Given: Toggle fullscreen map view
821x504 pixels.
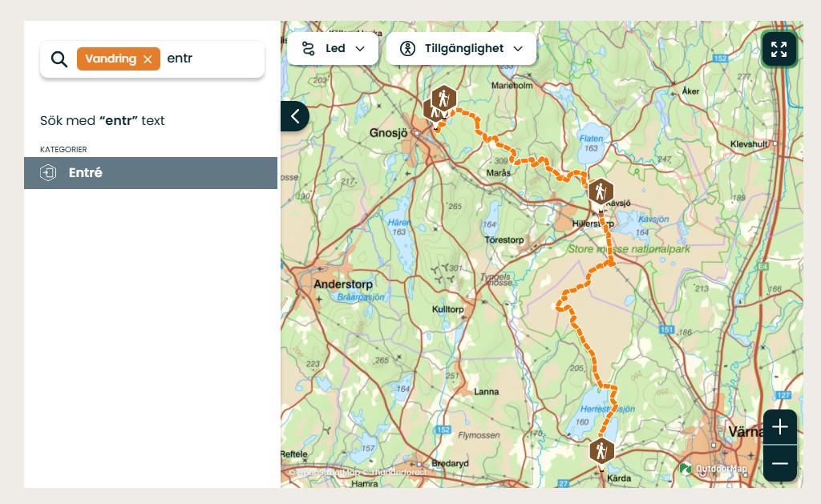Looking at the screenshot, I should pyautogui.click(x=779, y=49).
